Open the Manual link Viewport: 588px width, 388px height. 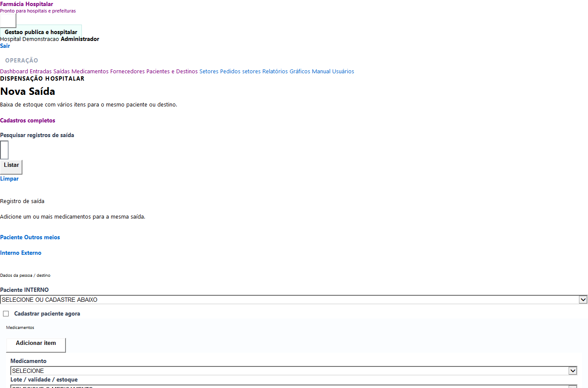321,72
